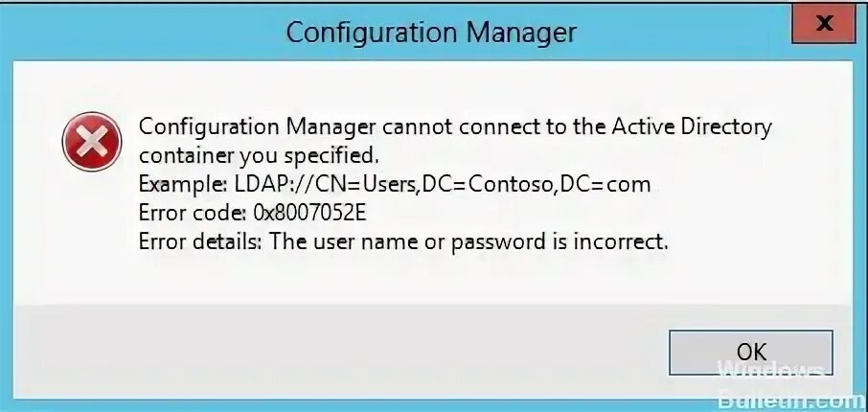Click empty title bar area left of title

pos(144,33)
